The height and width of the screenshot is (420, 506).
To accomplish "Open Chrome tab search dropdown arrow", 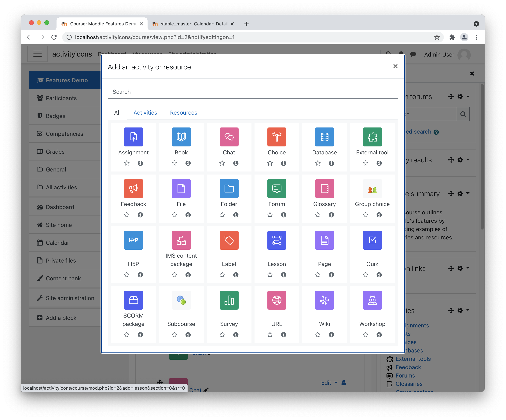I will click(x=476, y=24).
